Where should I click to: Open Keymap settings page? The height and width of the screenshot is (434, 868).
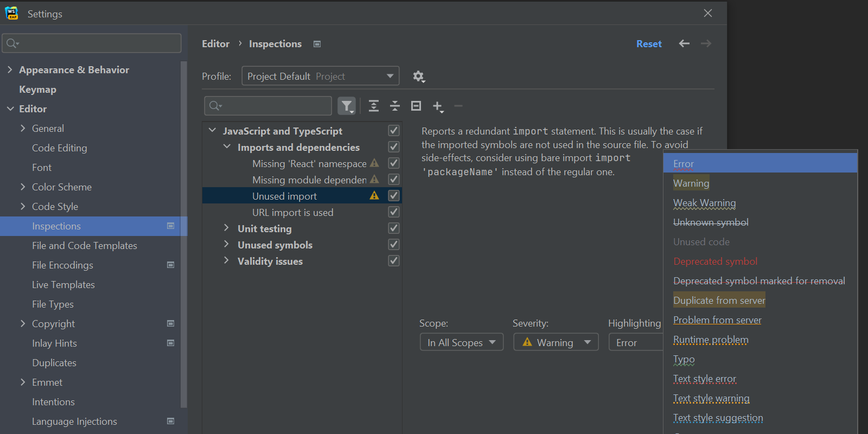(37, 89)
